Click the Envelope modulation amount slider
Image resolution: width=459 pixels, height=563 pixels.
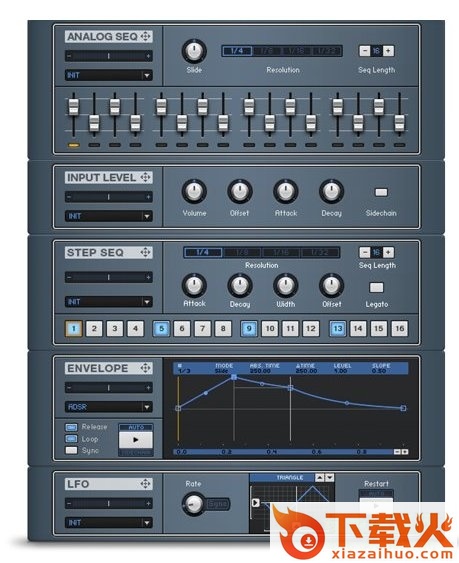(x=108, y=387)
